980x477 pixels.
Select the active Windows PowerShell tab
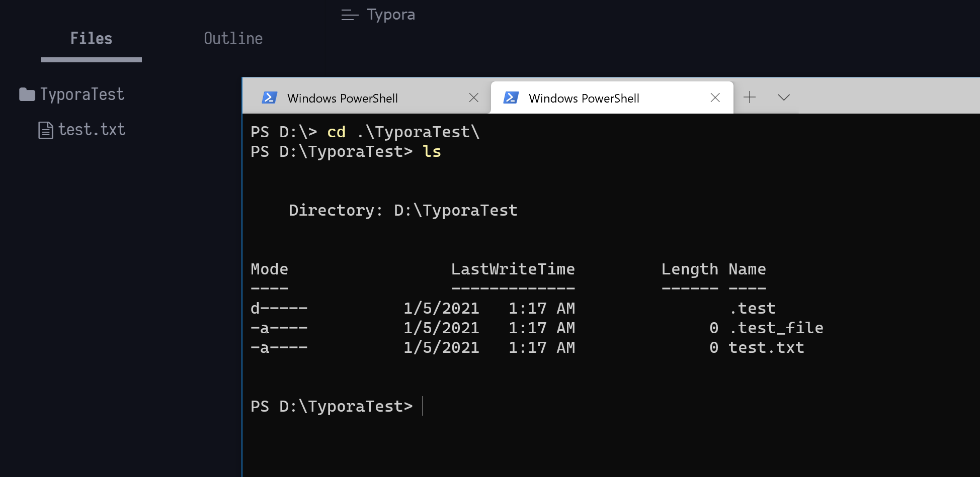click(x=584, y=98)
